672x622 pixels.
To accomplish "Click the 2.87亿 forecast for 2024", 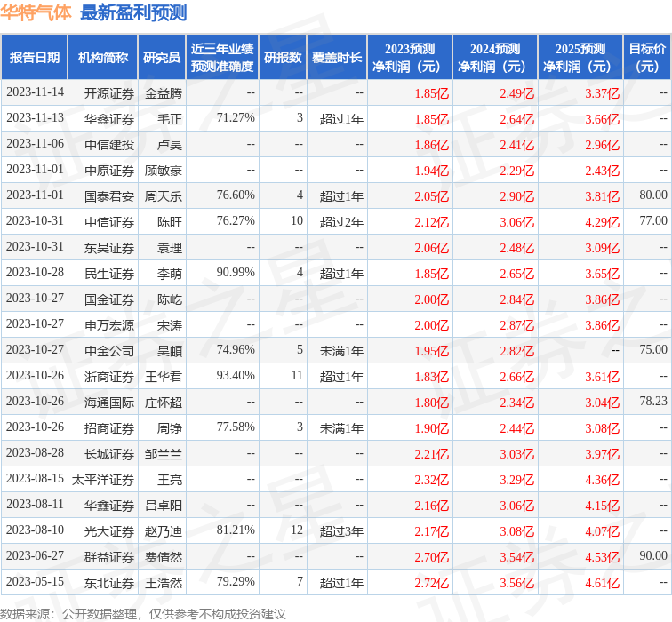I will pyautogui.click(x=517, y=325).
